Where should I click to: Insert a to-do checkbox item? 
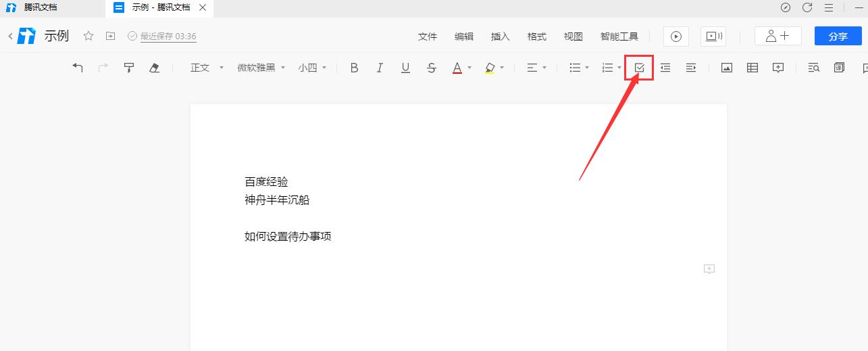[640, 68]
